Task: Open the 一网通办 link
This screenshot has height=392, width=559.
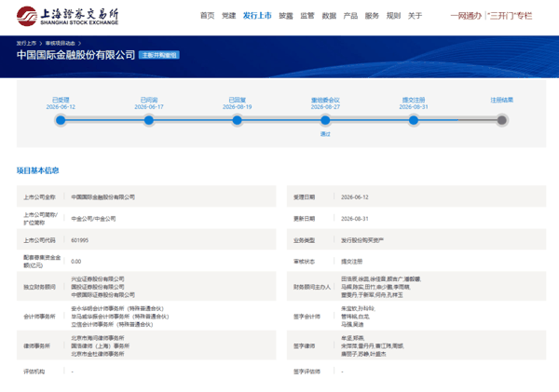Action: pyautogui.click(x=466, y=16)
